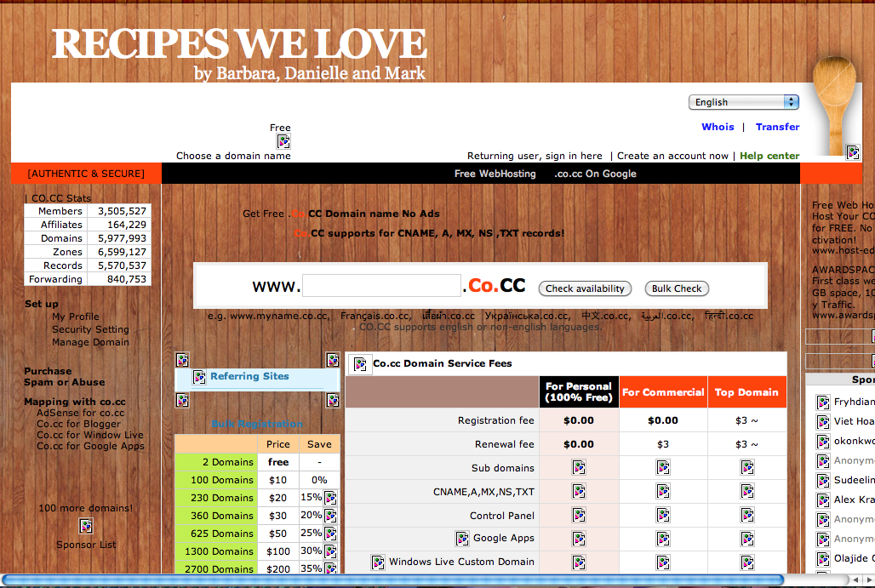This screenshot has width=875, height=588.
Task: Click the icon next to Referring Sites
Action: pyautogui.click(x=199, y=377)
